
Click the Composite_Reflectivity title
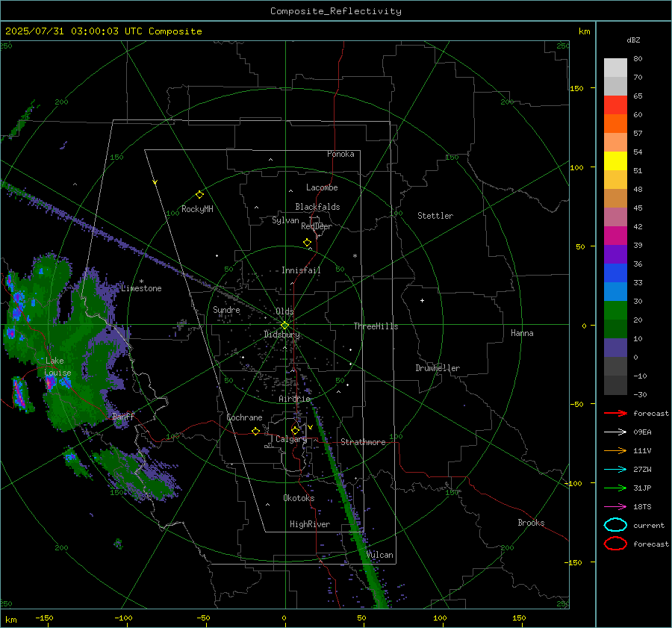tap(336, 11)
